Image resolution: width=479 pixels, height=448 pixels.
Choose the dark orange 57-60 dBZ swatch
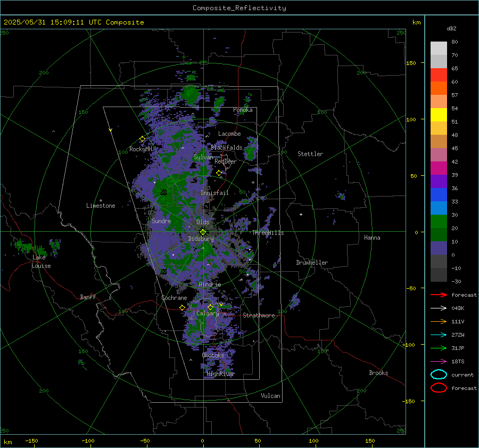(439, 88)
